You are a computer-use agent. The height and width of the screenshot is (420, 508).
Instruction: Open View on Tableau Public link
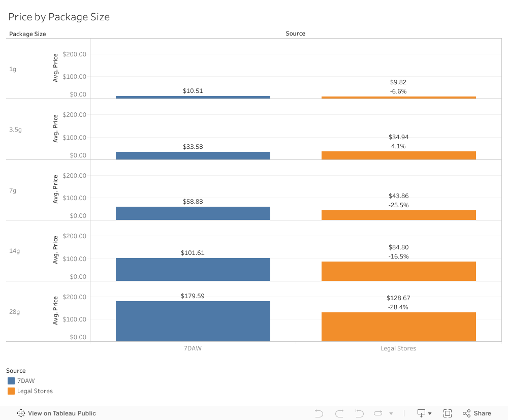click(x=61, y=413)
